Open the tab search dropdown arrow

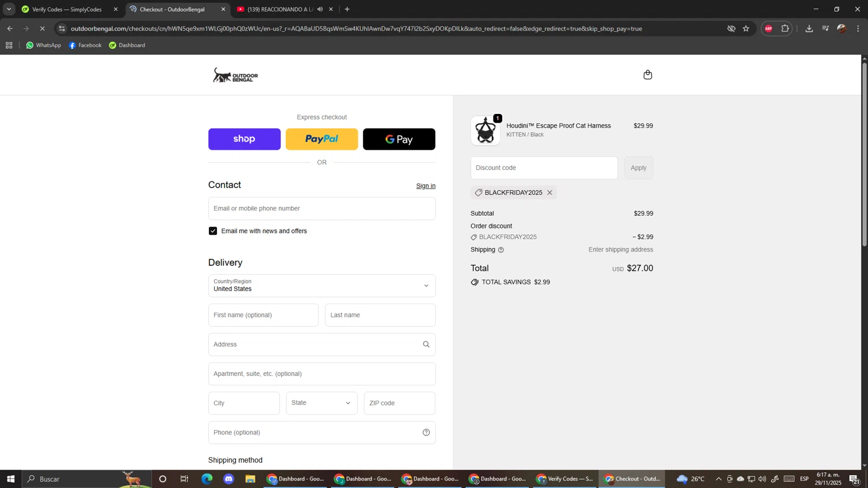click(x=9, y=9)
